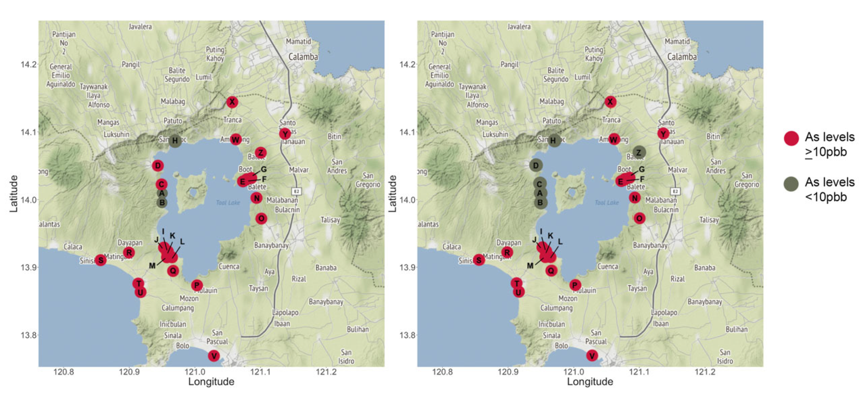868x393 pixels.
Task: Click red marker N on left map
Action: point(256,198)
